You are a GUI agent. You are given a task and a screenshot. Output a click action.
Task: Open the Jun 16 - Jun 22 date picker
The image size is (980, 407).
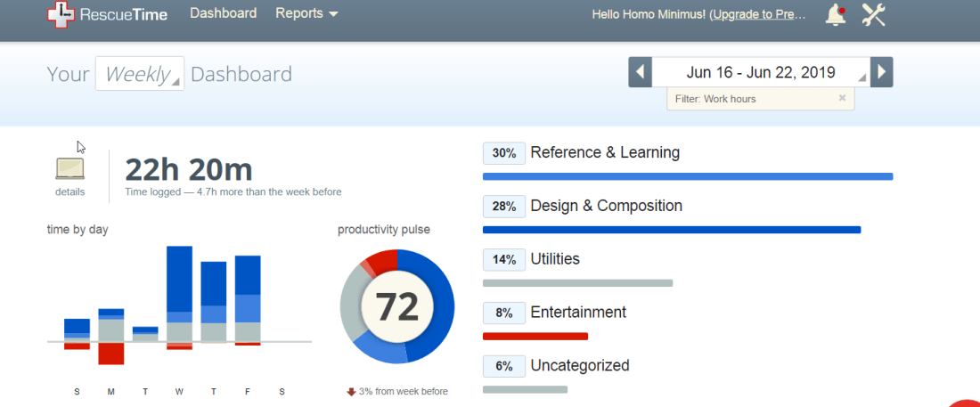(761, 73)
